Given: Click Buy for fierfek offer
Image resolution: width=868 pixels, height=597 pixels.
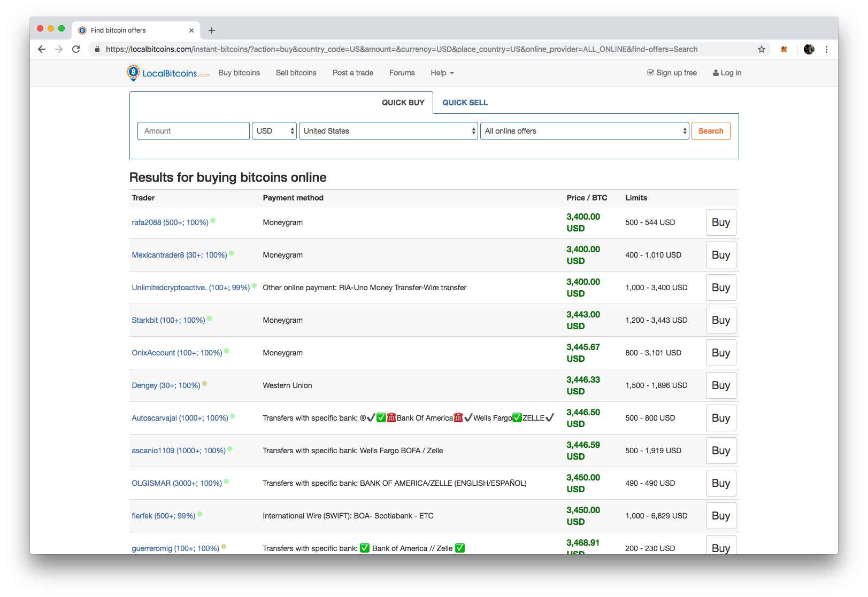Looking at the screenshot, I should click(721, 516).
